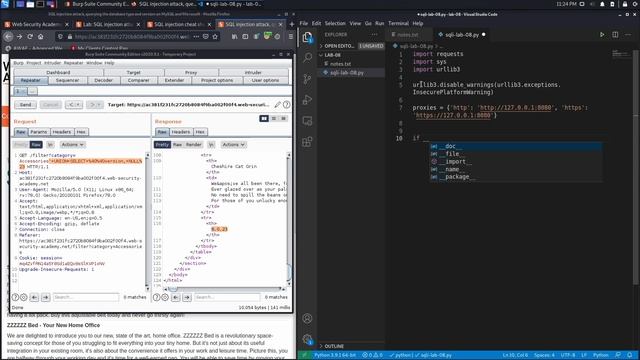Open errors and warnings status item
The height and width of the screenshot is (360, 640).
pos(372,355)
